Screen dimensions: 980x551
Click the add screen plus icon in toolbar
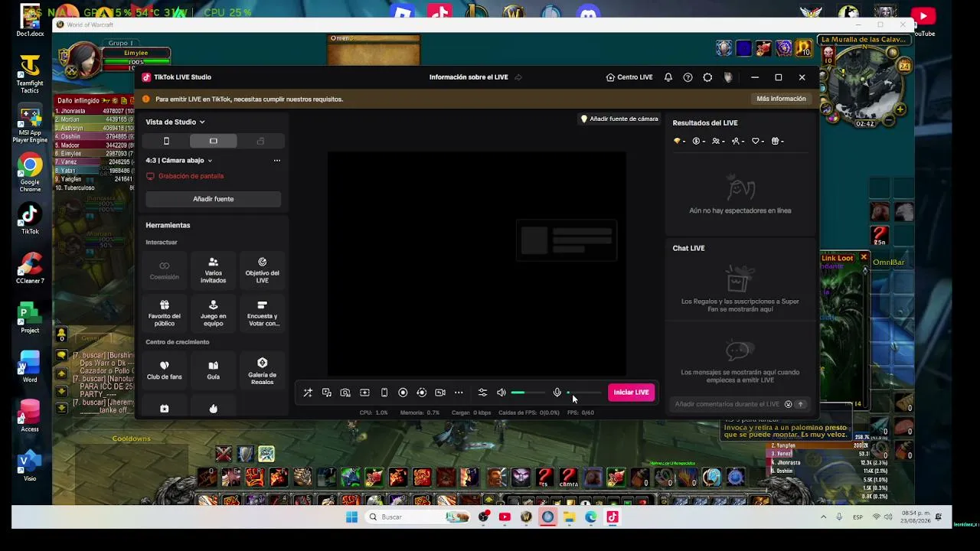(x=364, y=393)
